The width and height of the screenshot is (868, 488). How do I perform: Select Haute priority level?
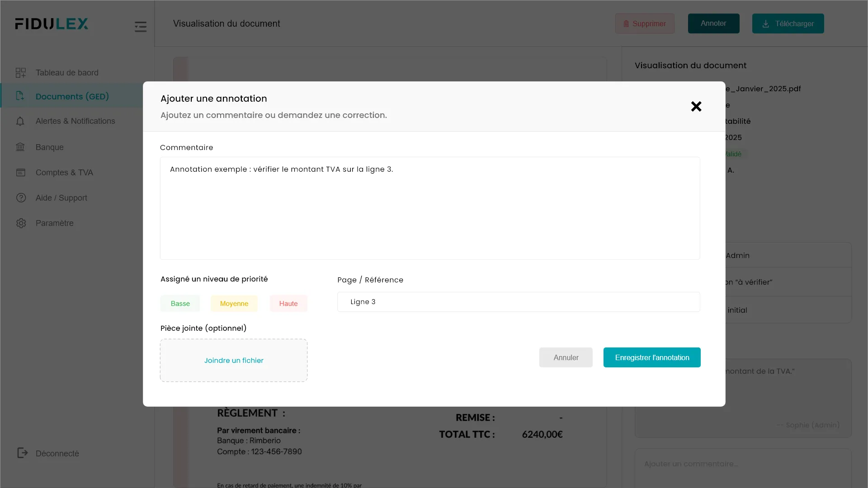click(x=288, y=304)
